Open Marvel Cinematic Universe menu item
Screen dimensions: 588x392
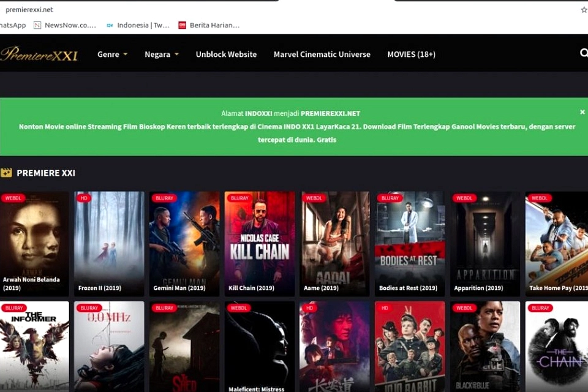322,55
